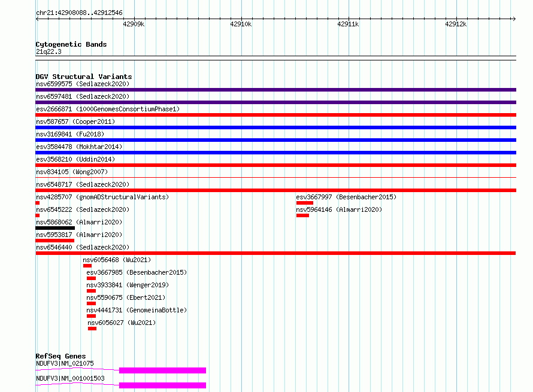The width and height of the screenshot is (533, 392).
Task: Click nsv5953817 (Almarri2020) label
Action: pos(79,235)
